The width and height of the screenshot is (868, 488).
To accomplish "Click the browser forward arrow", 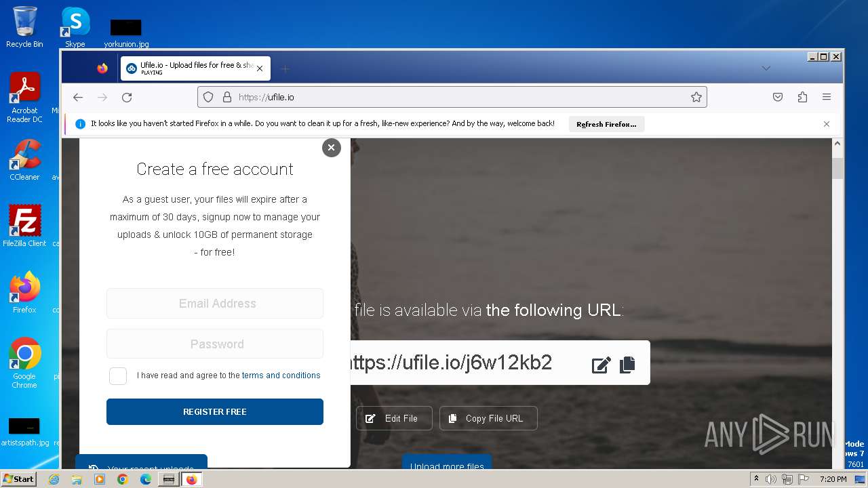I will [102, 97].
